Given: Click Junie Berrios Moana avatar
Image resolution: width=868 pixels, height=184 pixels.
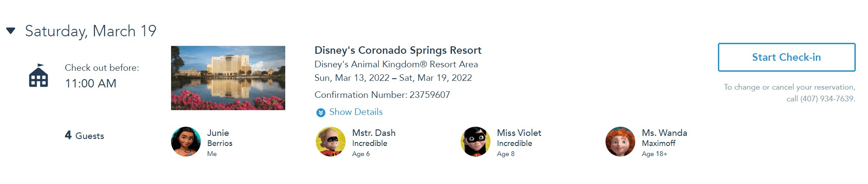Looking at the screenshot, I should [186, 142].
